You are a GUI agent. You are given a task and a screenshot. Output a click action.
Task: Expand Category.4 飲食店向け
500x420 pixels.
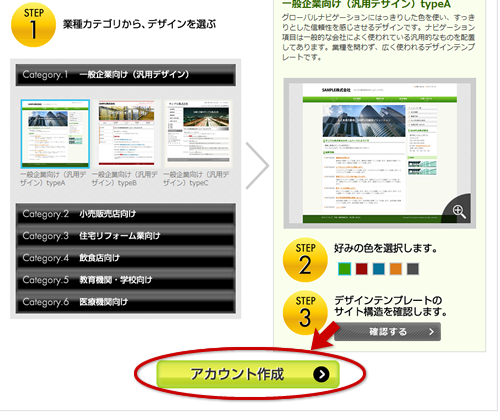126,258
